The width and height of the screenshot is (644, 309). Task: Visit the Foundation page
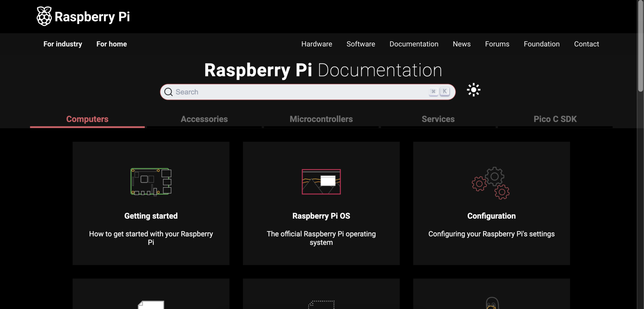pyautogui.click(x=541, y=44)
